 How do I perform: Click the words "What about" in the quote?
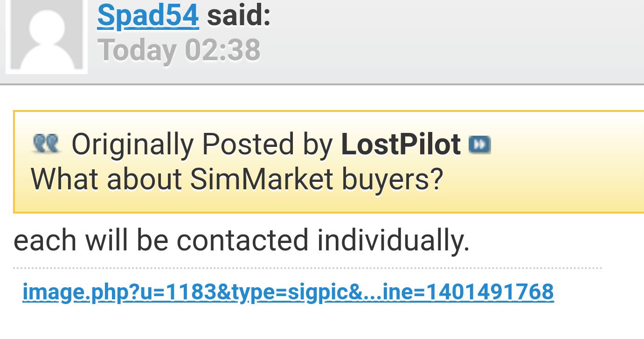pyautogui.click(x=106, y=179)
